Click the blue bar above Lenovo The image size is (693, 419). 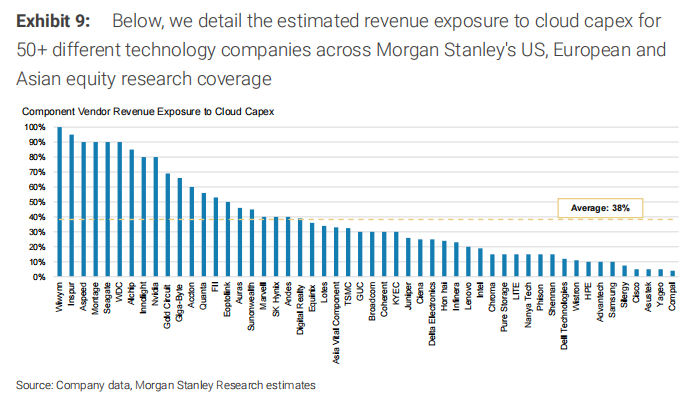coord(468,262)
